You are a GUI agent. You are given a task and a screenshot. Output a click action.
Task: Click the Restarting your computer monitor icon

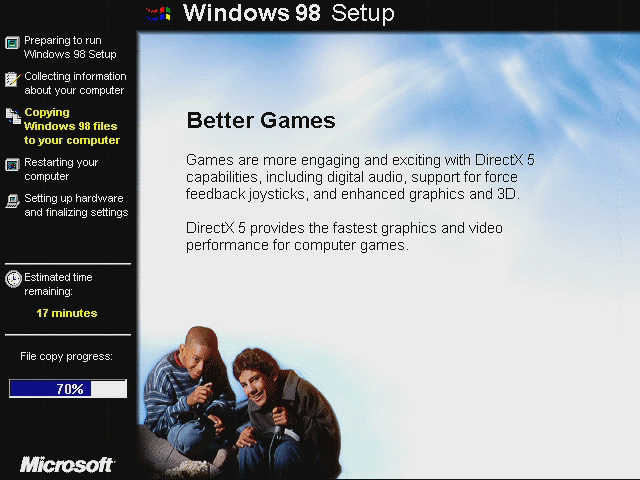[12, 165]
